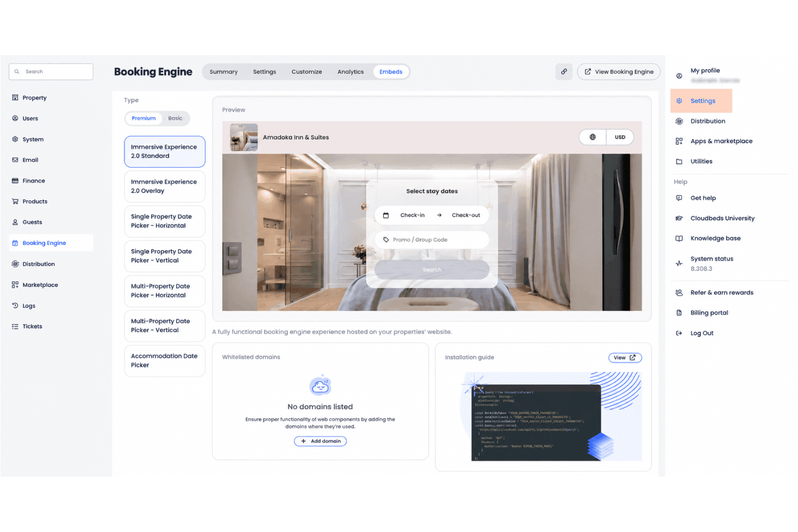Click the Billing portal document icon
The height and width of the screenshot is (532, 798).
click(679, 313)
